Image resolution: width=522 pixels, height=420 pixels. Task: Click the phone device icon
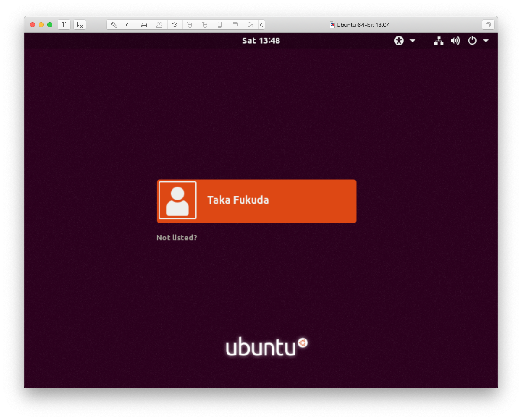click(x=220, y=25)
